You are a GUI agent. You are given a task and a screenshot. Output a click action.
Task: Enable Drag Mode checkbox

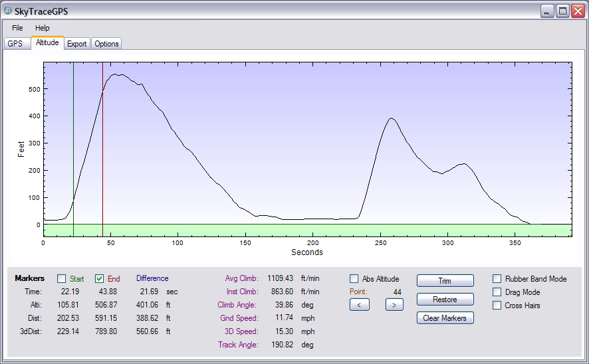pos(497,292)
